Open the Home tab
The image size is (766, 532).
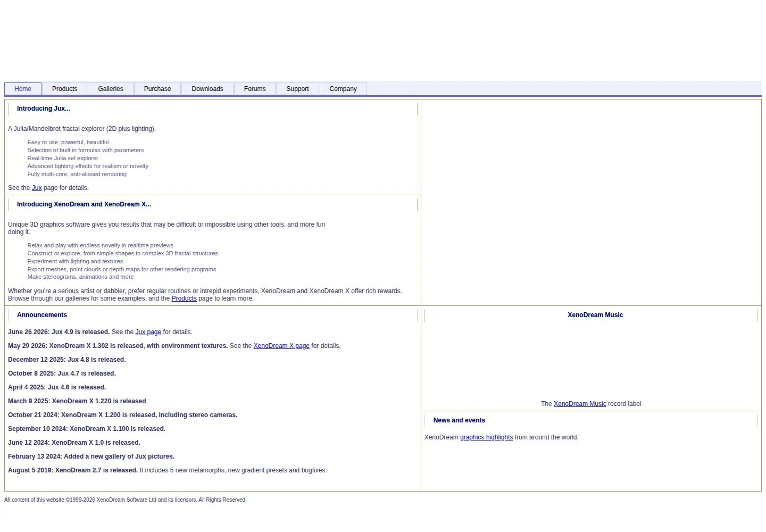pos(23,89)
